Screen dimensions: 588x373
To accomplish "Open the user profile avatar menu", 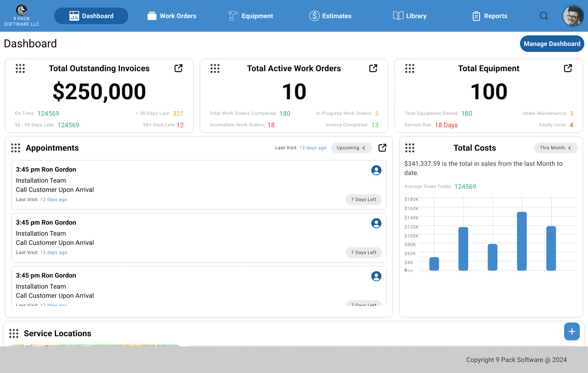I will tap(573, 16).
